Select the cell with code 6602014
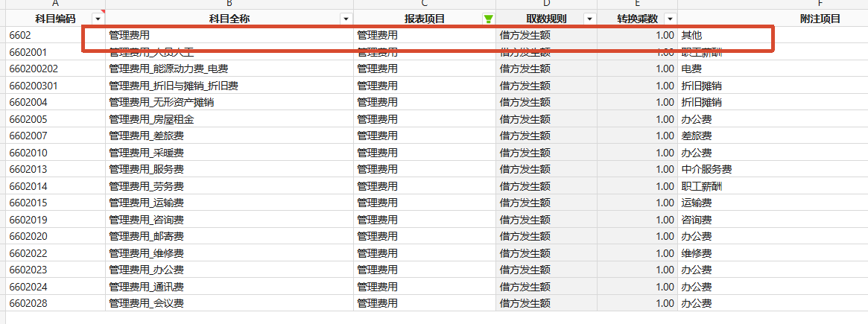This screenshot has height=324, width=868. click(x=55, y=186)
